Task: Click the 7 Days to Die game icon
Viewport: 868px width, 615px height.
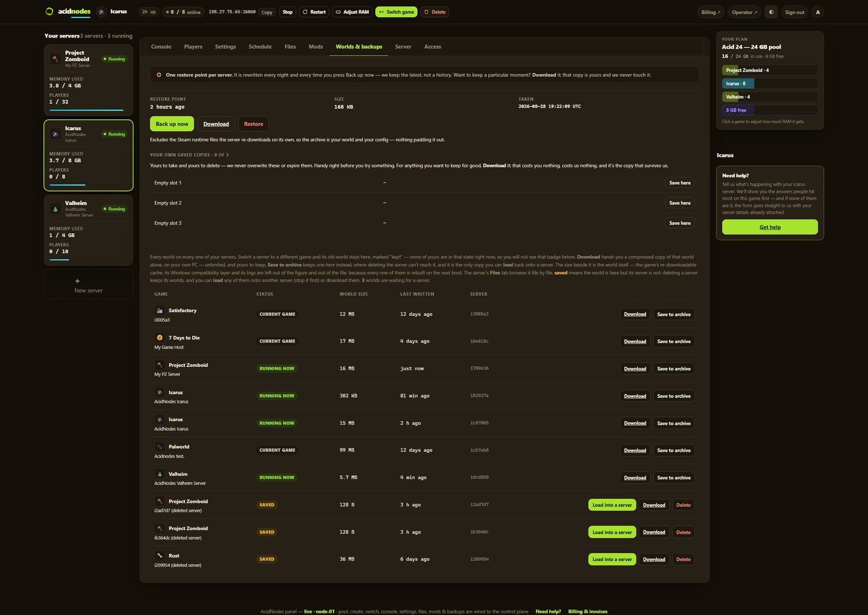Action: tap(159, 338)
